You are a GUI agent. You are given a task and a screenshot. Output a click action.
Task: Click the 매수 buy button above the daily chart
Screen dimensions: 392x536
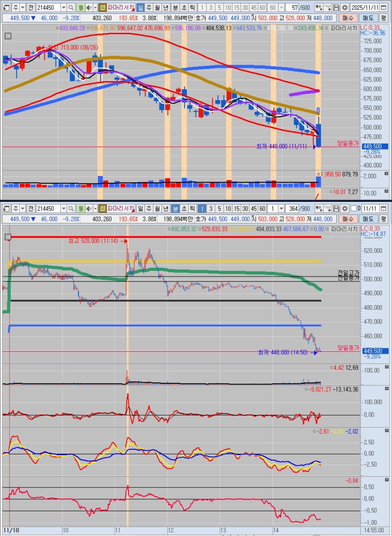(x=348, y=18)
